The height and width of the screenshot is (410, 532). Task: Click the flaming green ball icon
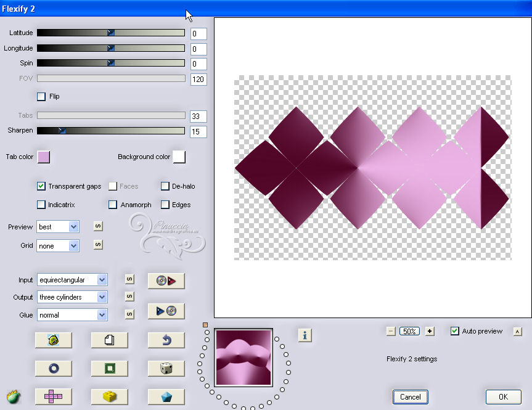pos(14,396)
